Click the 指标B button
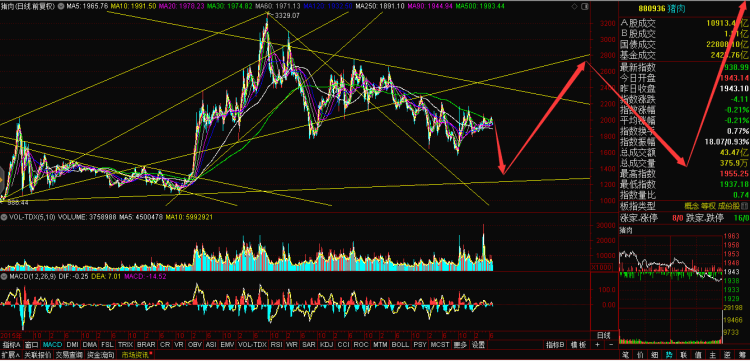750x361 pixels. pyautogui.click(x=555, y=345)
